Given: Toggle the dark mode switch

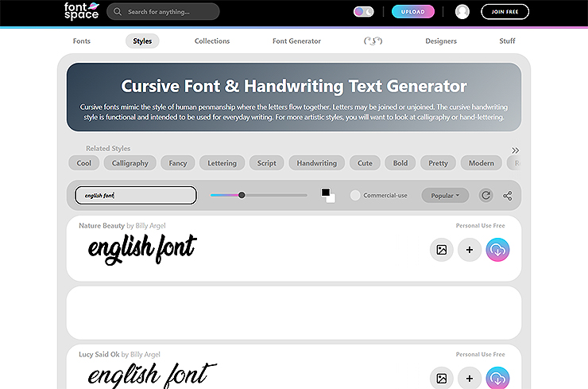Looking at the screenshot, I should 363,12.
